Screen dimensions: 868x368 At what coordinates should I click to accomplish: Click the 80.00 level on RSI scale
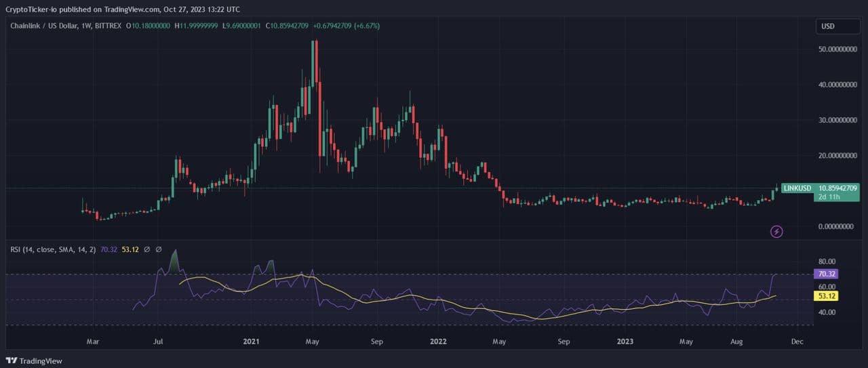pyautogui.click(x=826, y=261)
